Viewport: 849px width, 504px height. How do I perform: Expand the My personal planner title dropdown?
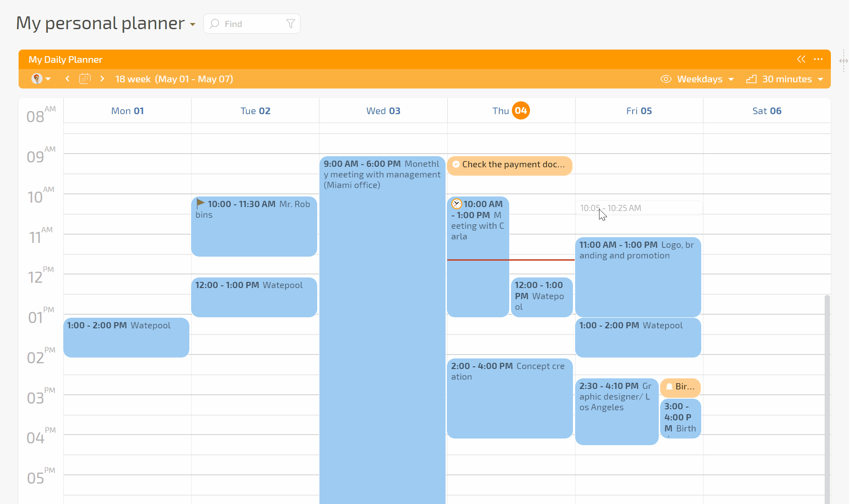[192, 24]
